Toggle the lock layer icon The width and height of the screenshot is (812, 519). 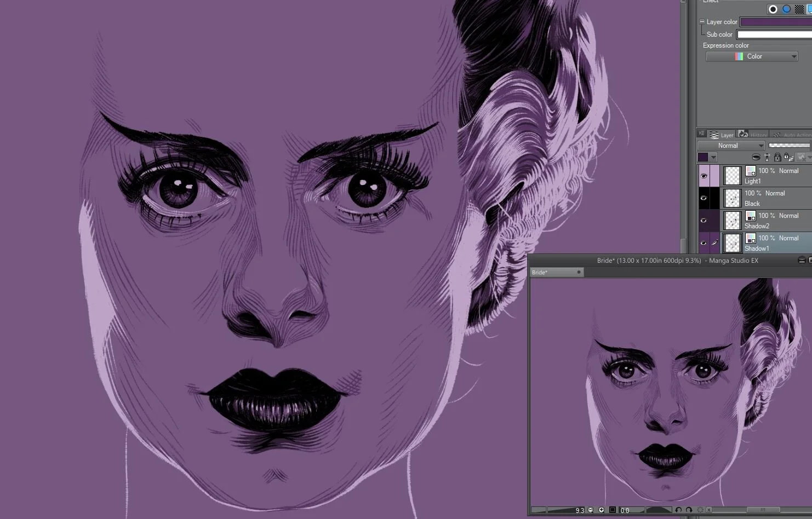click(777, 158)
